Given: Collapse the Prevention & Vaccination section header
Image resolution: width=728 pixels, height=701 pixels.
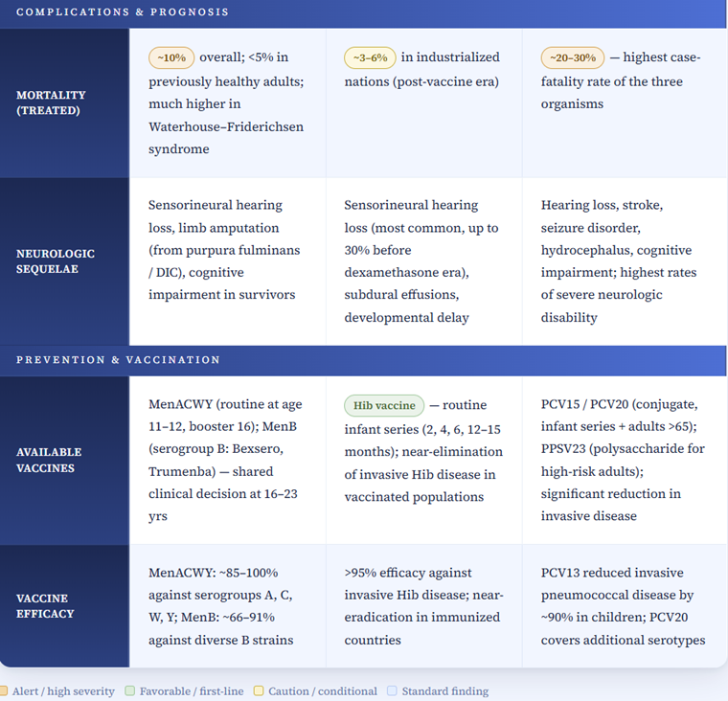Looking at the screenshot, I should [x=364, y=360].
